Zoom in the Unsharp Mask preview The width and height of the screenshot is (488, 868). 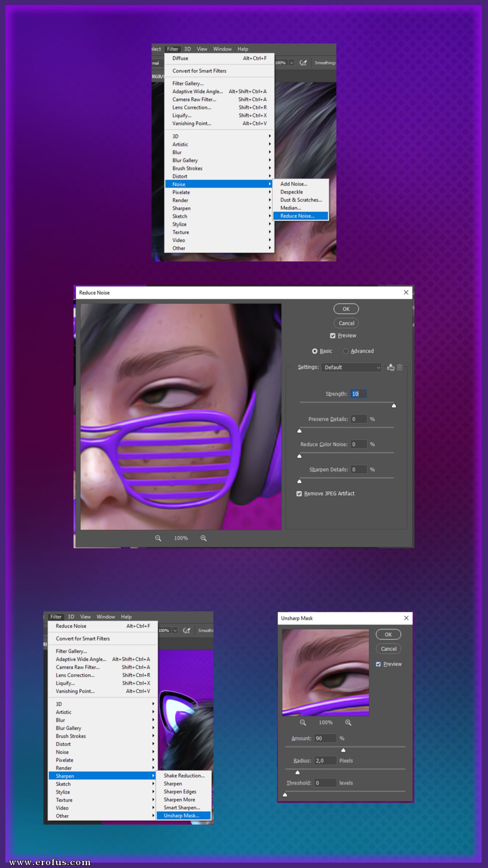point(349,722)
